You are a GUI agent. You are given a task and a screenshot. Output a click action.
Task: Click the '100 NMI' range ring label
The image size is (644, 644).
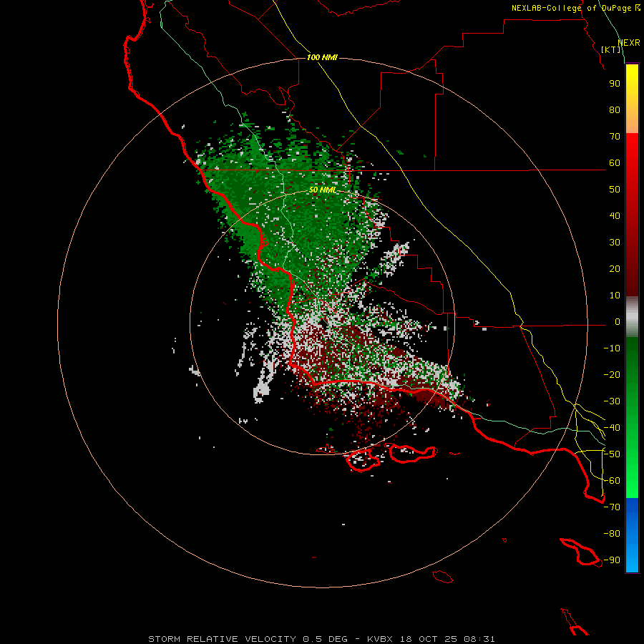(322, 57)
